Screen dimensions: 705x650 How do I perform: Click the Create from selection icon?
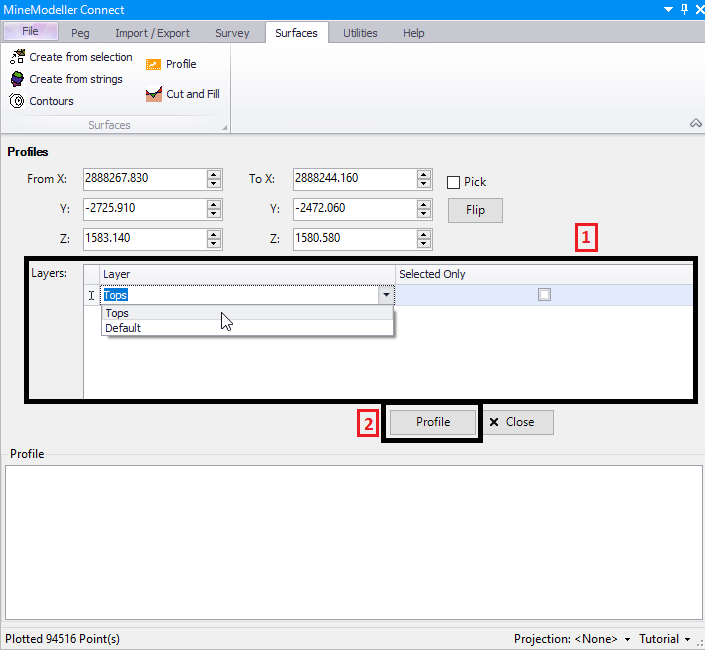coord(17,57)
